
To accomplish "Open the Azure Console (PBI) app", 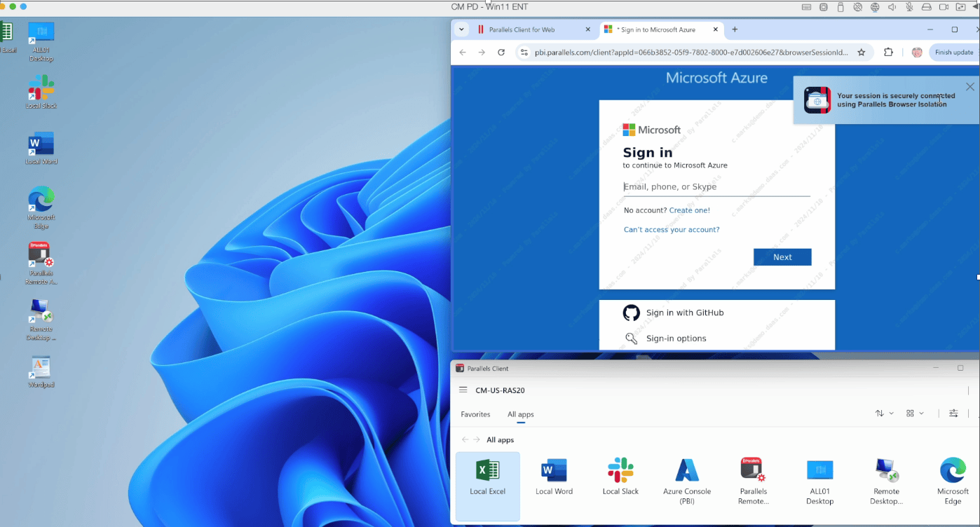I will click(x=686, y=481).
